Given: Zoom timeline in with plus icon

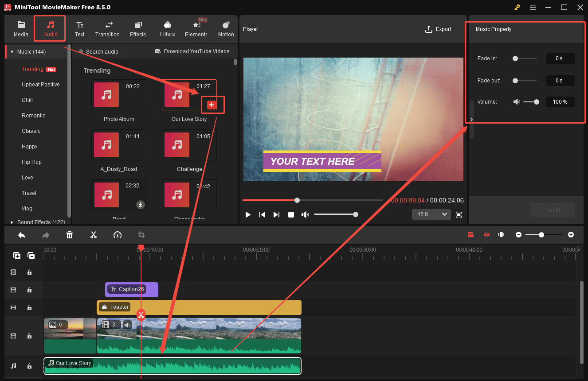Looking at the screenshot, I should pos(571,234).
